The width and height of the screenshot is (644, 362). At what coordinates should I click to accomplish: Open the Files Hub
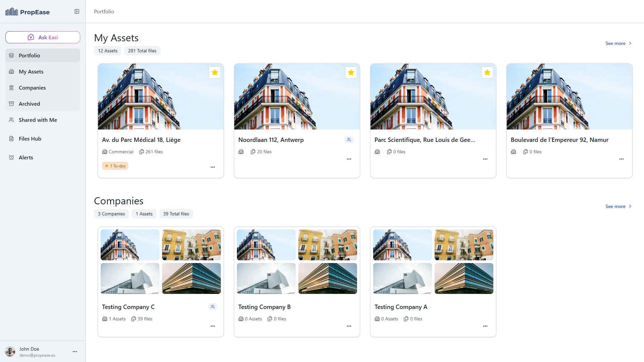(x=30, y=139)
